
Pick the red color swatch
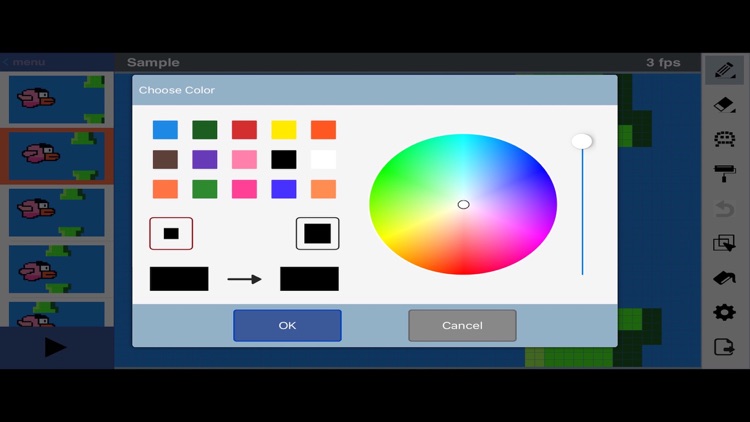coord(244,130)
